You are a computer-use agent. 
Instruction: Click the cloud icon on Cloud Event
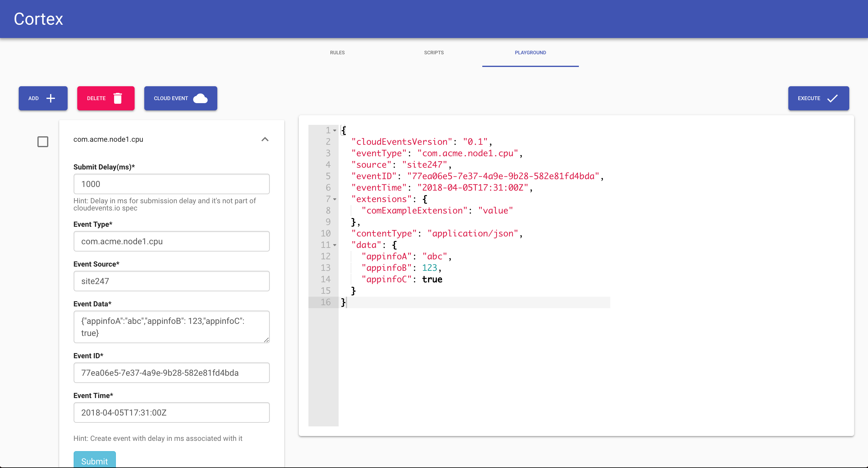[x=200, y=98]
